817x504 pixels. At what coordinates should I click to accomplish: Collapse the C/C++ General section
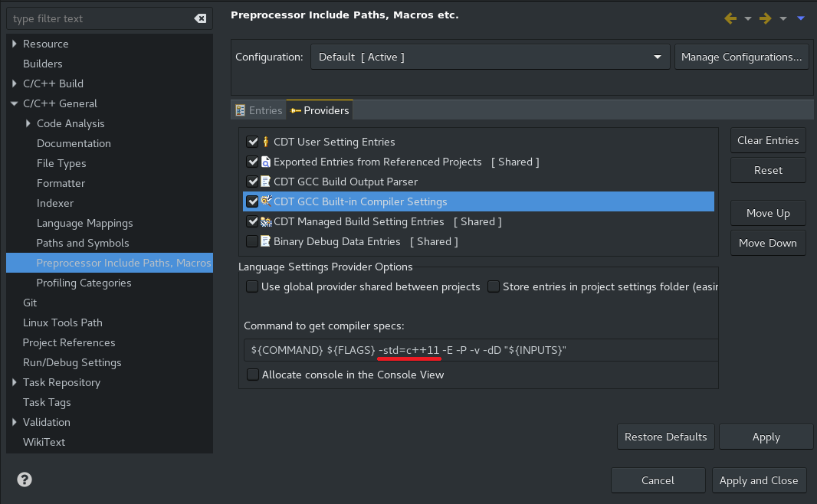tap(13, 103)
